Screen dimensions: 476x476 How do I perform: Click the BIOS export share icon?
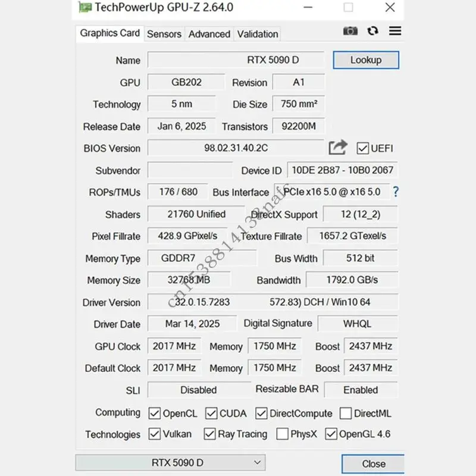[x=338, y=147]
